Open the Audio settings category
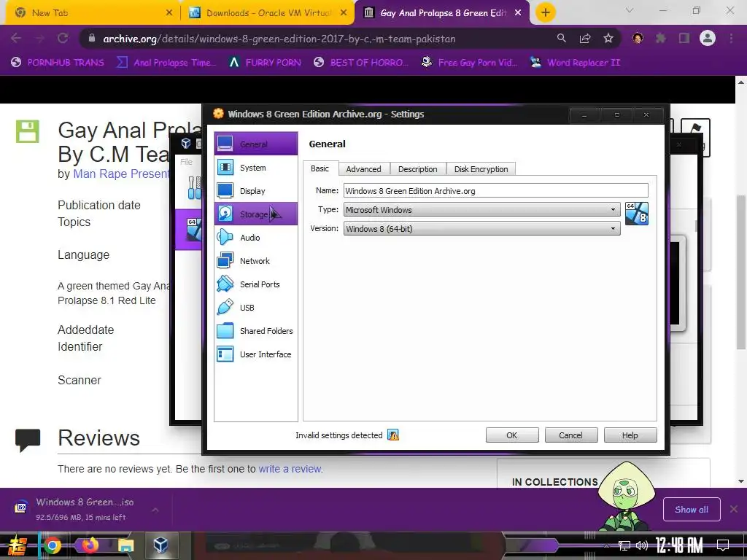The height and width of the screenshot is (560, 747). click(x=256, y=238)
